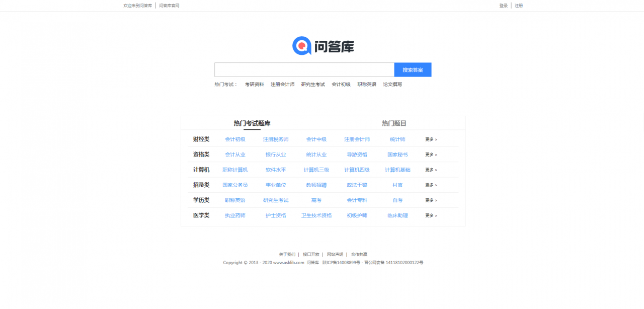Open 自考 question bank
Viewport: 644px width, 309px height.
[397, 200]
